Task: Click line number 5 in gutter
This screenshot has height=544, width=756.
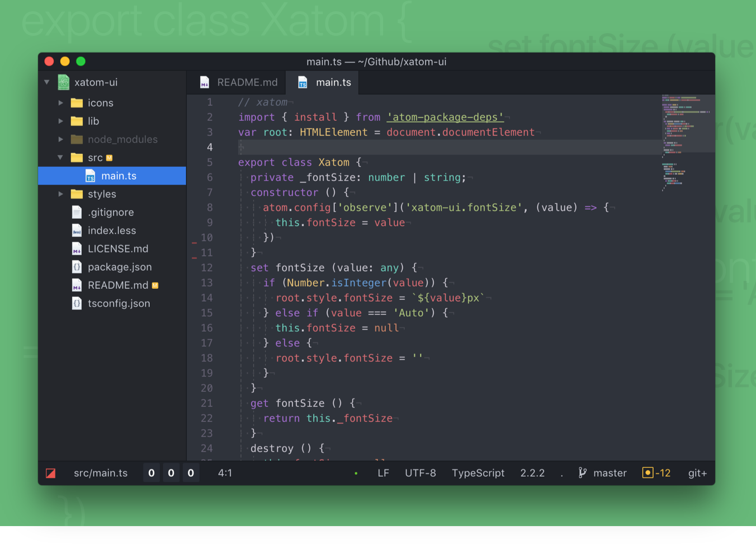Action: coord(210,162)
